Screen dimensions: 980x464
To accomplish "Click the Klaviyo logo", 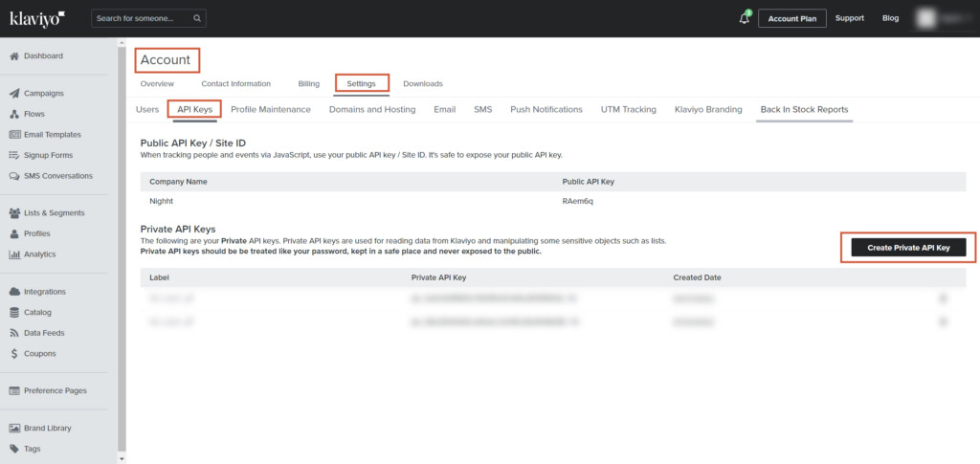I will pyautogui.click(x=37, y=18).
